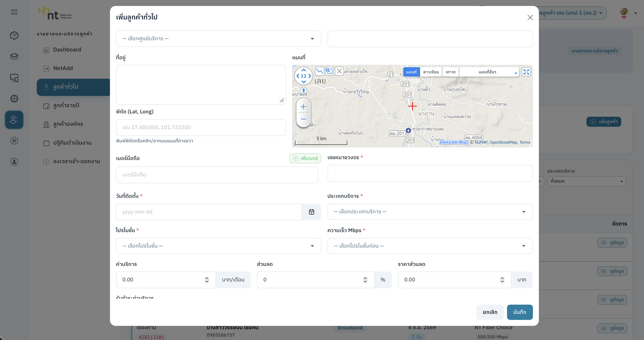Click the map zoom-to-area magnifier tool

point(329,71)
